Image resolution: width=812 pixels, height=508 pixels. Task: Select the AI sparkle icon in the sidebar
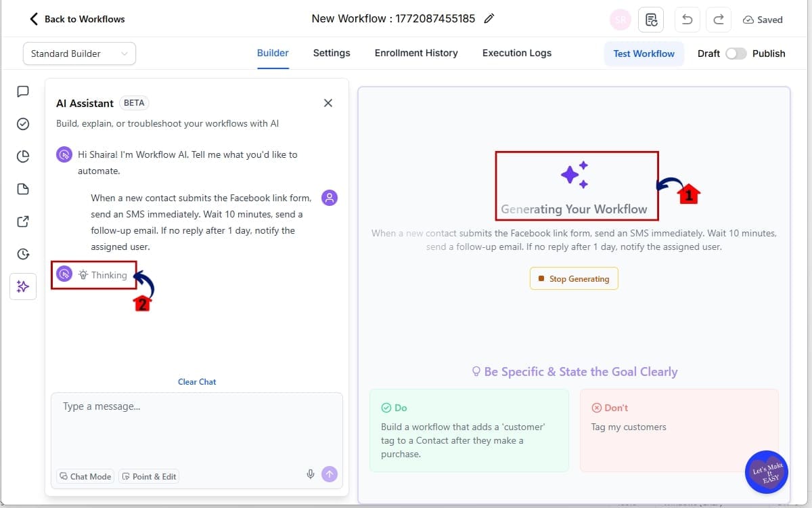click(23, 287)
